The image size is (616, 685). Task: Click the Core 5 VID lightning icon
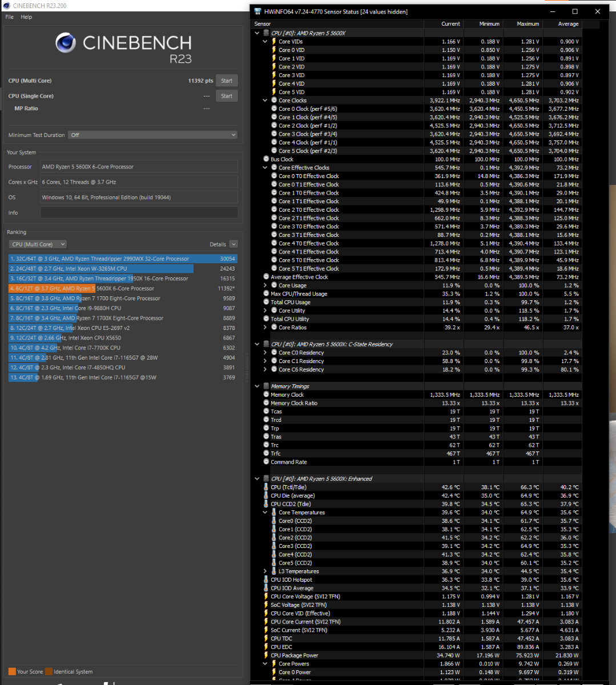pyautogui.click(x=274, y=92)
